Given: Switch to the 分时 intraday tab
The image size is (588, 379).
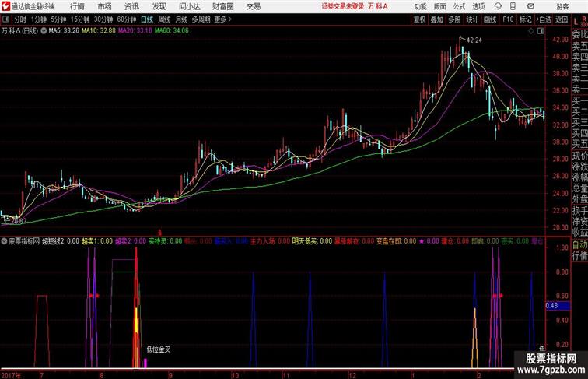Looking at the screenshot, I should click(20, 19).
